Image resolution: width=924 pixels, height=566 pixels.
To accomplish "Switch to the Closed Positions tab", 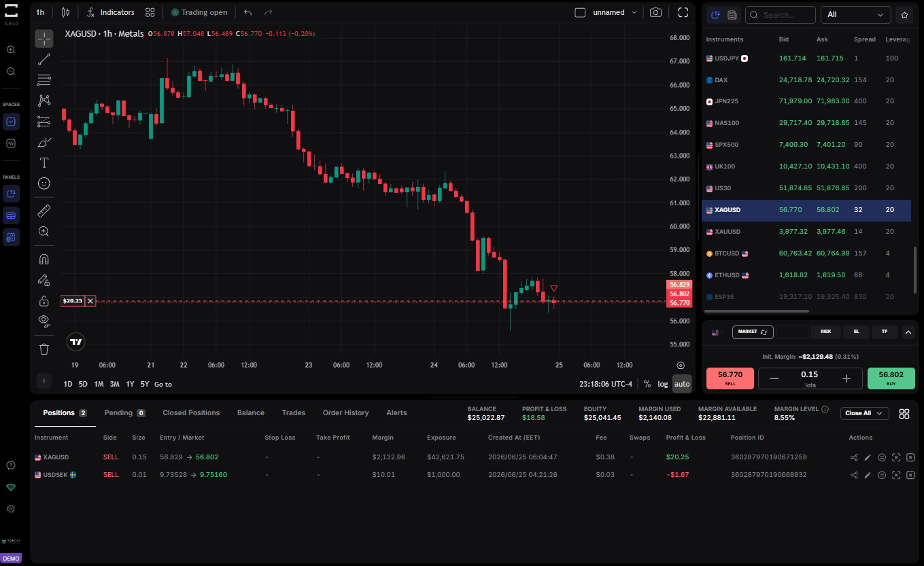I will click(x=191, y=412).
